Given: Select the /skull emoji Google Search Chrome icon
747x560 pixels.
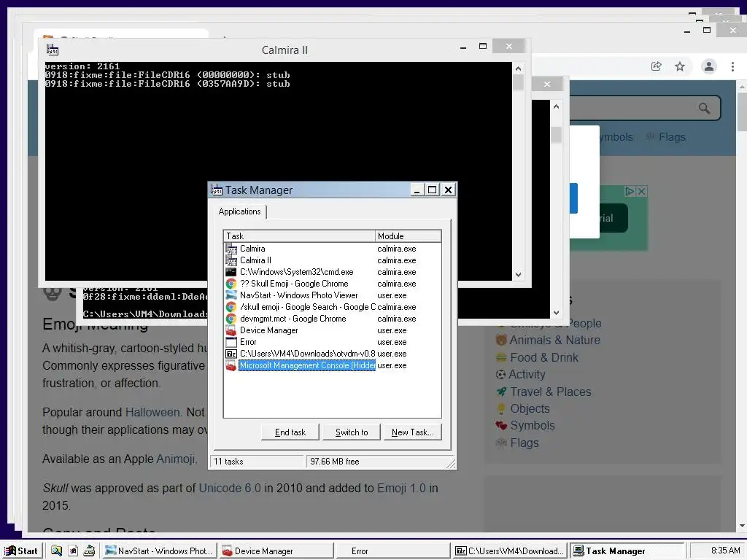Looking at the screenshot, I should (231, 307).
